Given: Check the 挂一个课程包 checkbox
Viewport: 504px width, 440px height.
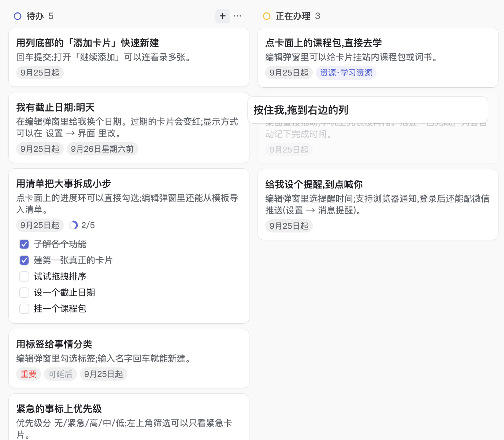Looking at the screenshot, I should coord(24,309).
